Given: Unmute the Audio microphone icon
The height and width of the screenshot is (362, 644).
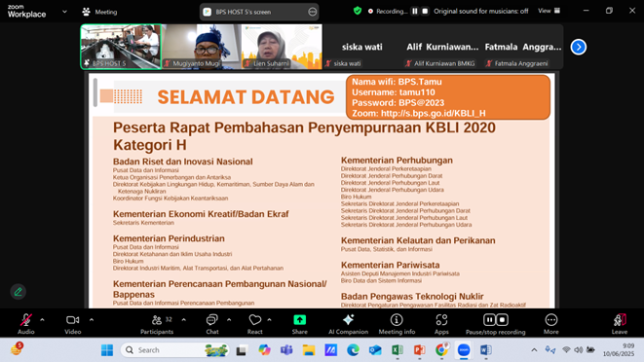Looking at the screenshot, I should click(x=26, y=320).
